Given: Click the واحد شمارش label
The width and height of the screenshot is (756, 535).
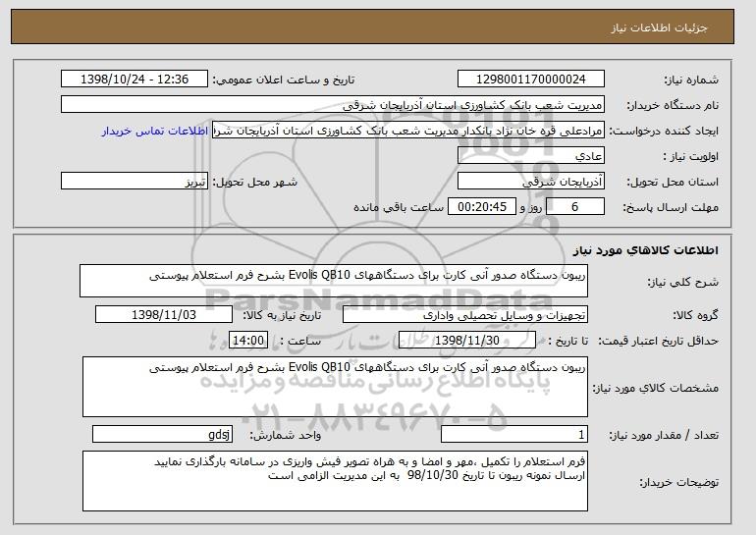Looking at the screenshot, I should pyautogui.click(x=286, y=436).
